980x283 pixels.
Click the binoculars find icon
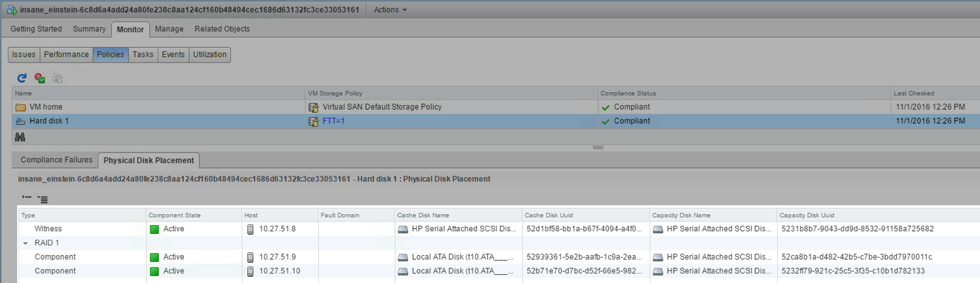pyautogui.click(x=20, y=137)
